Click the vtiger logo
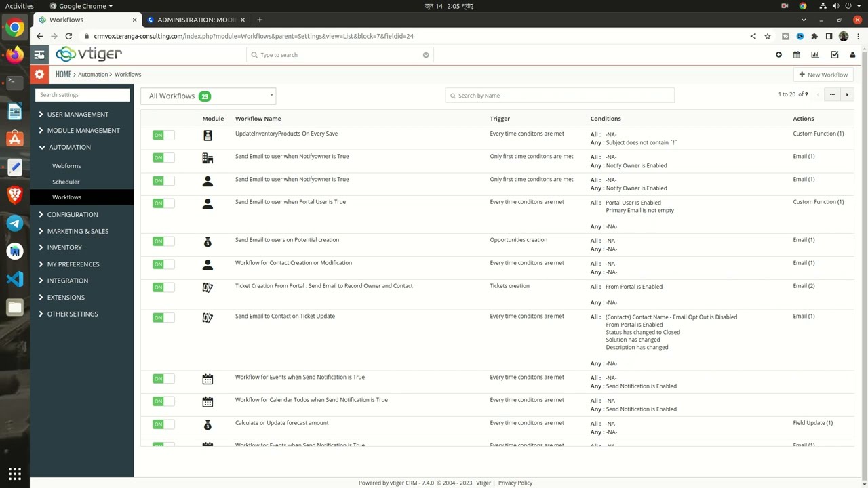 (x=89, y=54)
